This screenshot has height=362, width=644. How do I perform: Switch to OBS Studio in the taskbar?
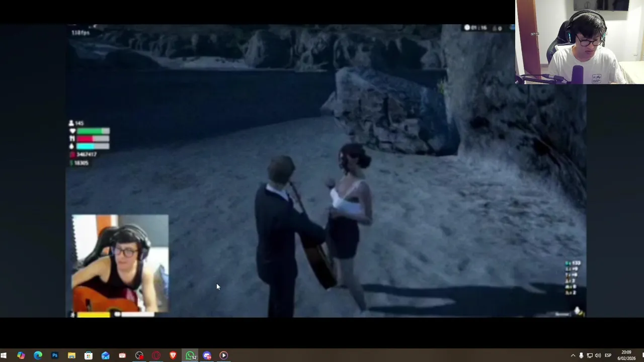click(x=139, y=355)
